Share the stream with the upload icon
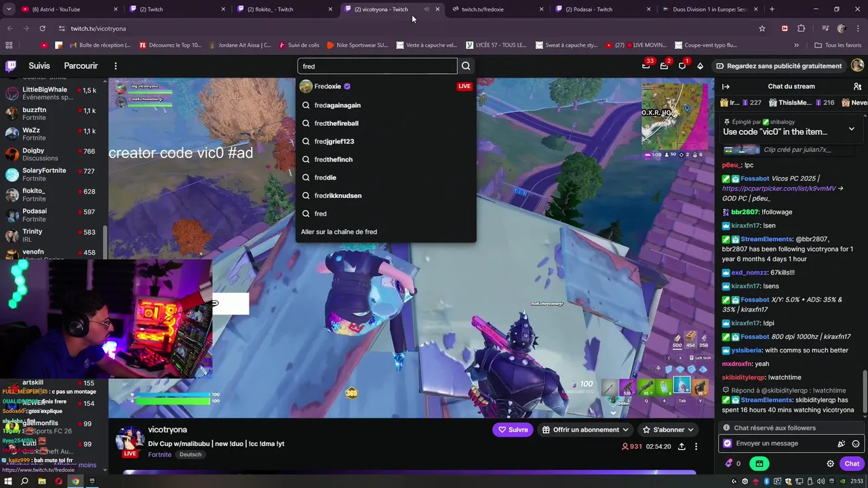This screenshot has width=868, height=488. [682, 447]
